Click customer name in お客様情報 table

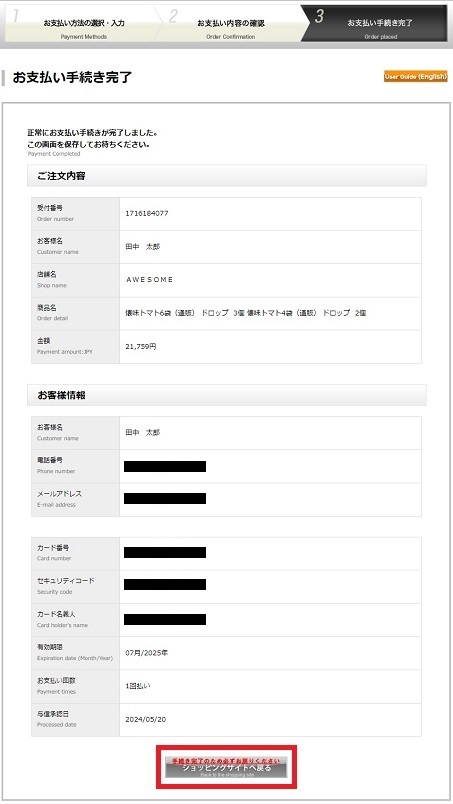point(143,433)
